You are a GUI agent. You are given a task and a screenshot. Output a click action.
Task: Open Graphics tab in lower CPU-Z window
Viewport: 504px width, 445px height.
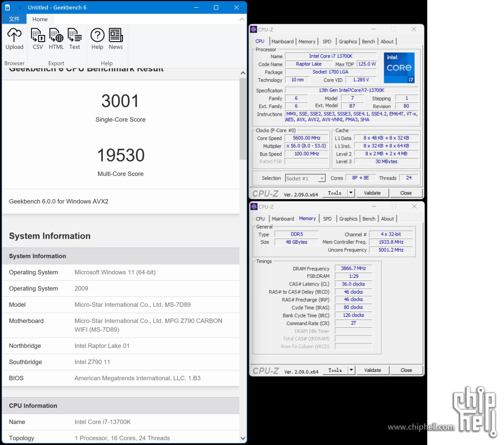pyautogui.click(x=348, y=219)
